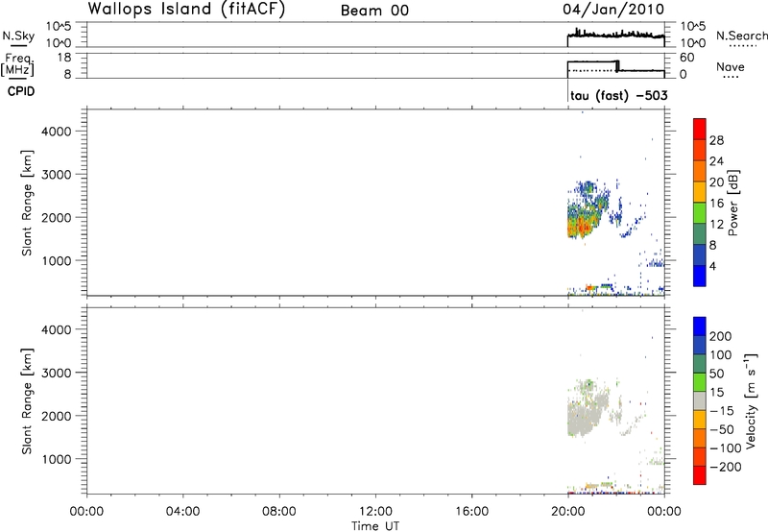Viewport: 768px width, 532px height.
Task: Pick the Velocity colorbar segment above 200
Action: click(x=700, y=326)
